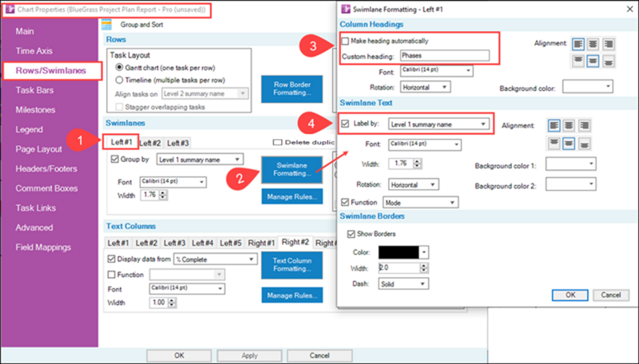Open Swimlane Text Rotation dropdown
The image size is (639, 364).
pos(413,185)
